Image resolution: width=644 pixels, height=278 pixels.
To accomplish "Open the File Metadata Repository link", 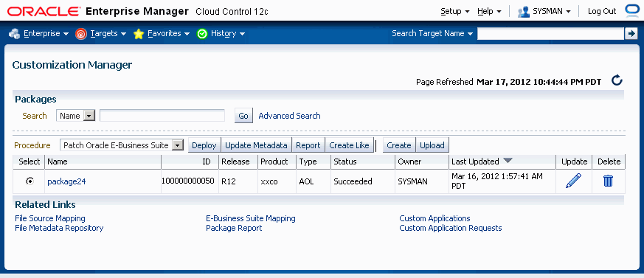I will [x=59, y=228].
